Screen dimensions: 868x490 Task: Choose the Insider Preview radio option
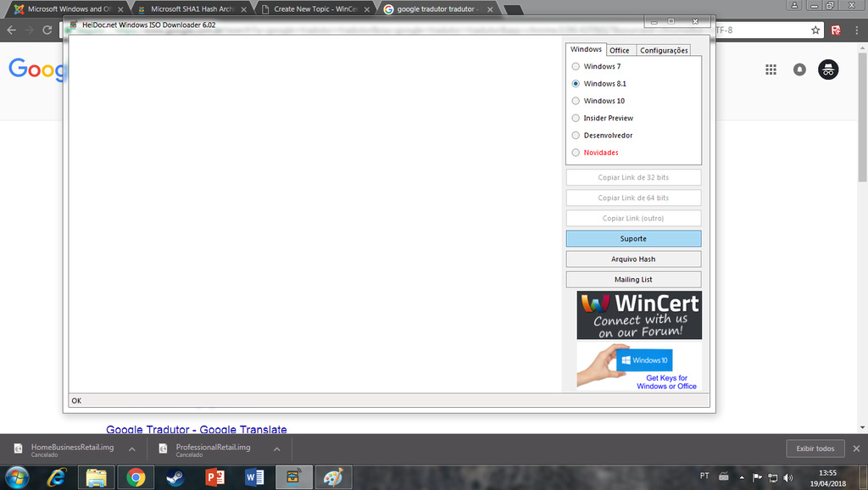[x=576, y=118]
